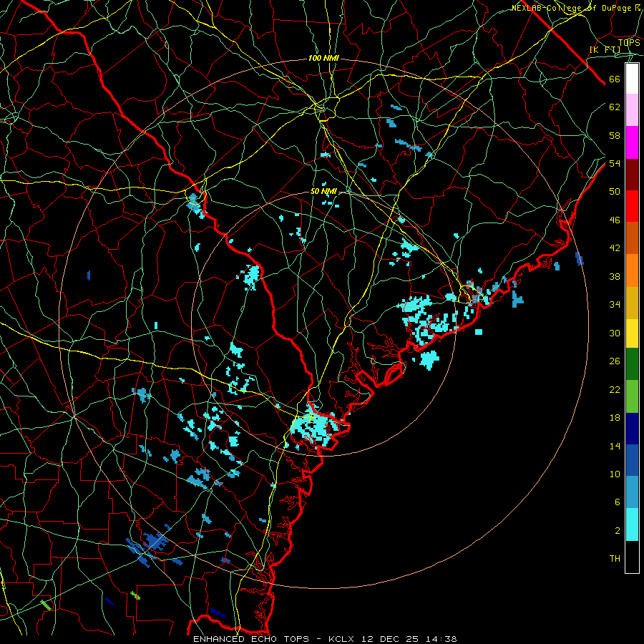Click the cyan legend swatch

[632, 525]
